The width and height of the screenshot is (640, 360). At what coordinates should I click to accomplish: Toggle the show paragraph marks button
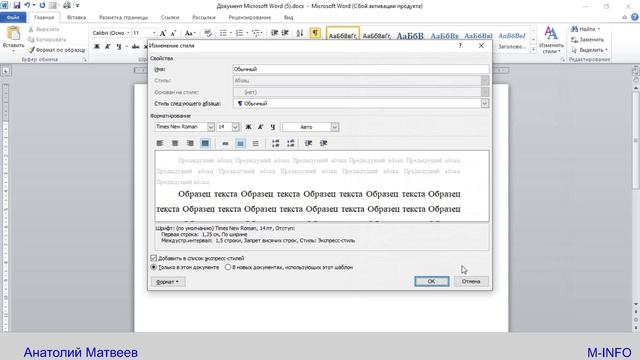pyautogui.click(x=315, y=33)
